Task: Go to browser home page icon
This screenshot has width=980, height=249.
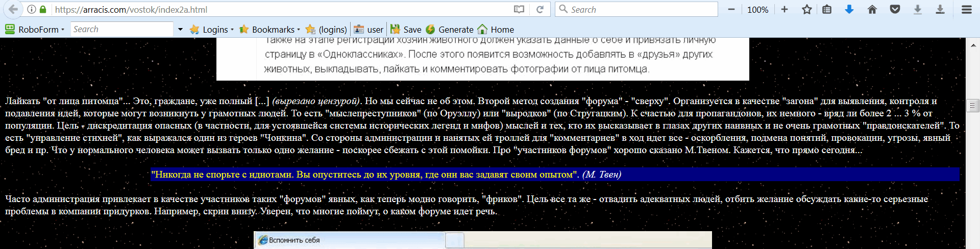Action: pyautogui.click(x=872, y=9)
